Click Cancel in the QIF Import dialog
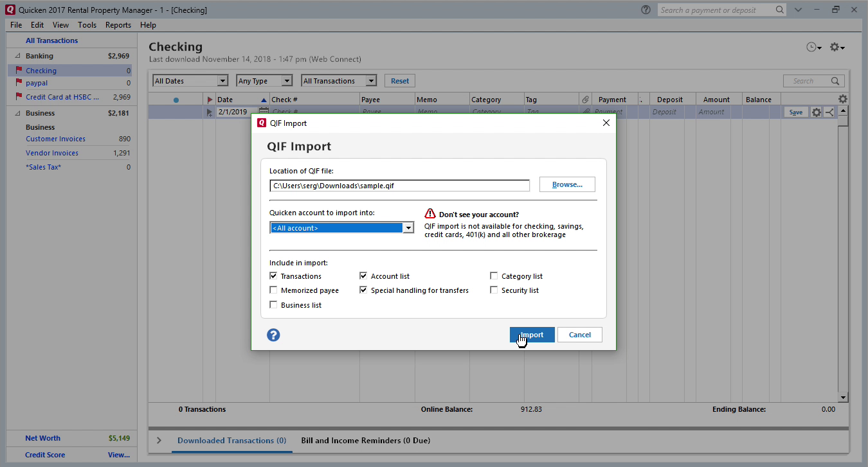Screen dimensions: 868x467 (579, 335)
